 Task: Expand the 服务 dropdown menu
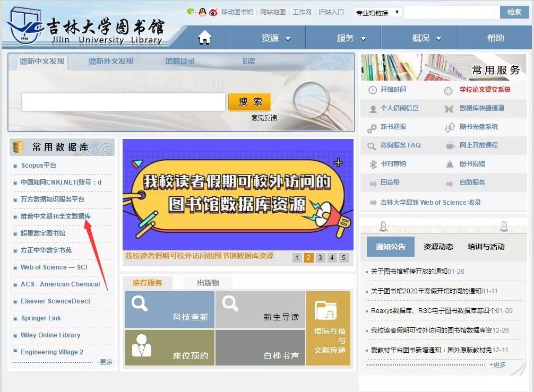(x=351, y=38)
